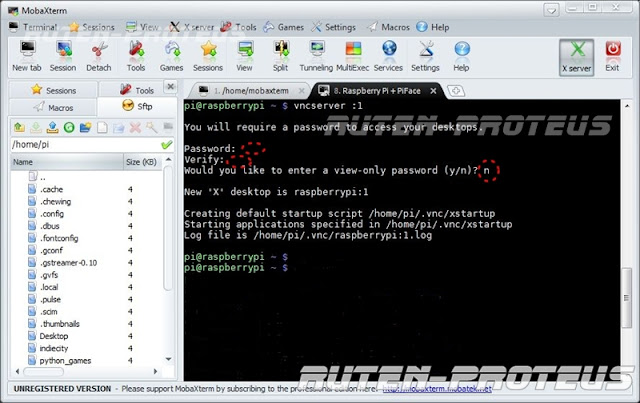The height and width of the screenshot is (403, 640).
Task: Click the file list horizontal scrollbar
Action: click(x=44, y=372)
